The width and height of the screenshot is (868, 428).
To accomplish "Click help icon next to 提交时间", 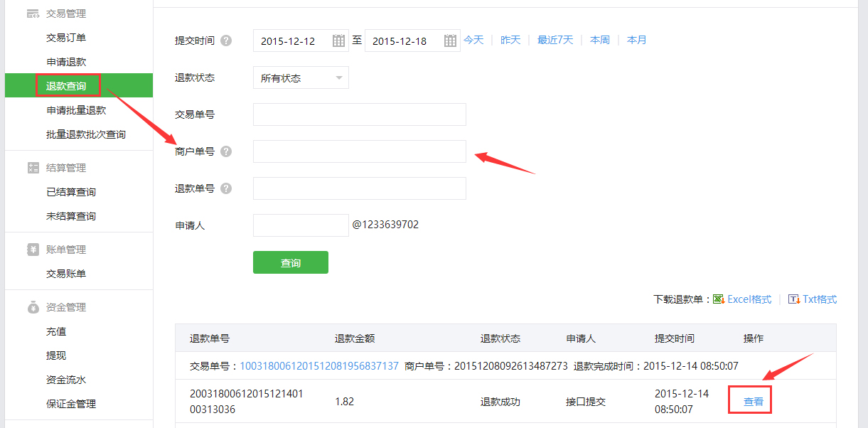I will [226, 41].
